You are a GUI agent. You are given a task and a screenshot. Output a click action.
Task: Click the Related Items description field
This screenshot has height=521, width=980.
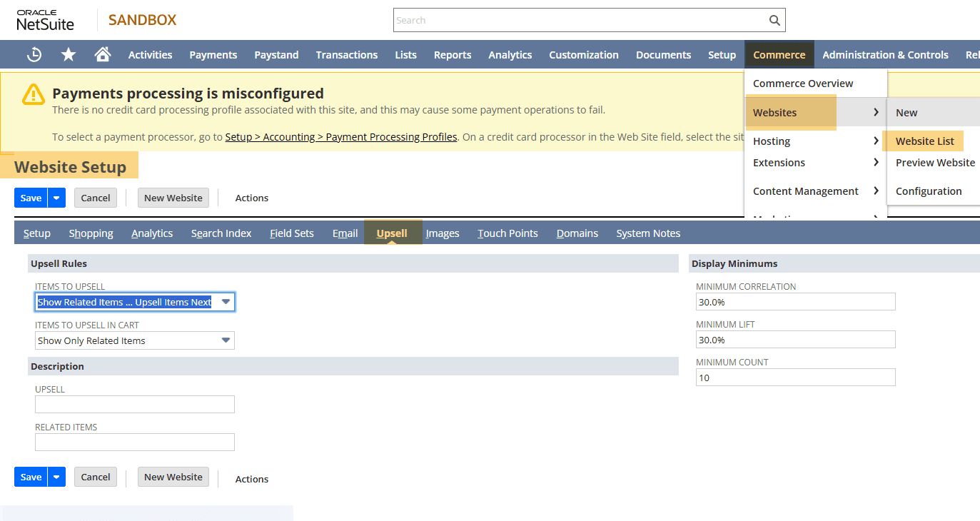(135, 442)
